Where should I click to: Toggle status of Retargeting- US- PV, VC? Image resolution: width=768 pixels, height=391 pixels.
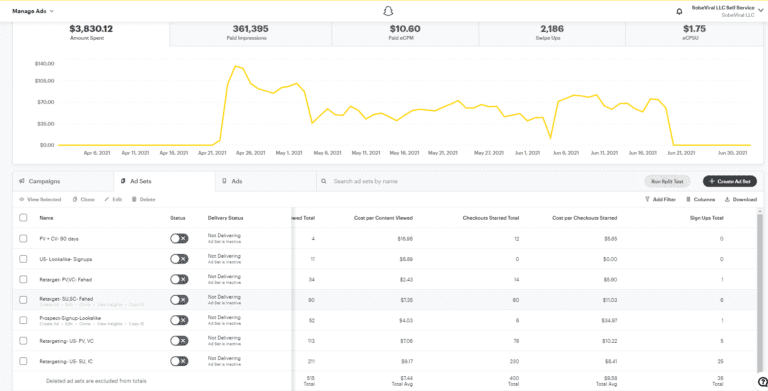coord(179,341)
